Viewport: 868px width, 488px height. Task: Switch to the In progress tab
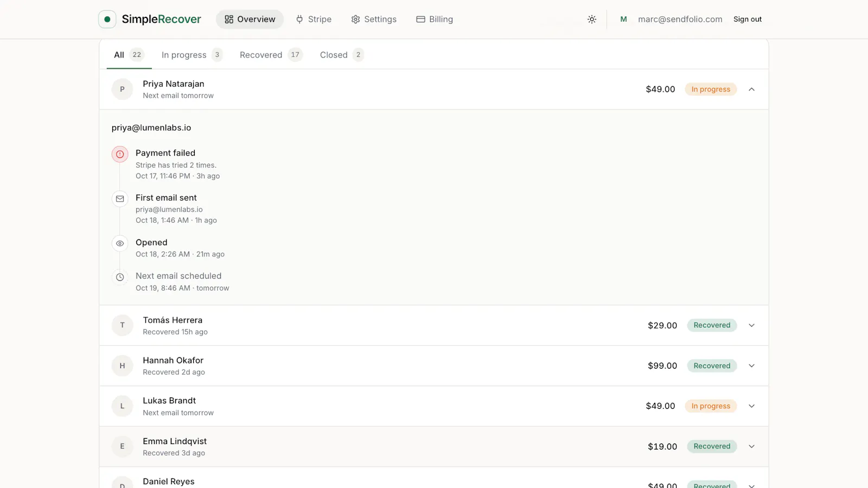192,55
